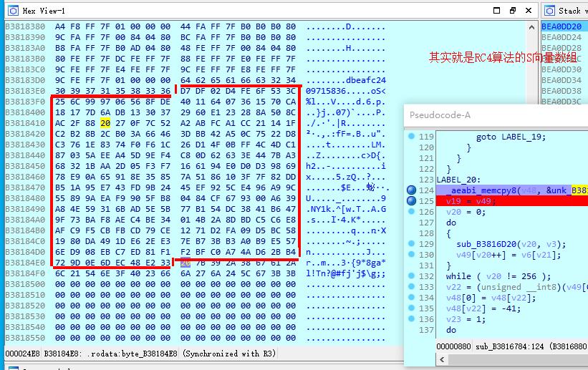The image size is (588, 370).
Task: Select the Hex View-1 tab title
Action: [x=44, y=11]
